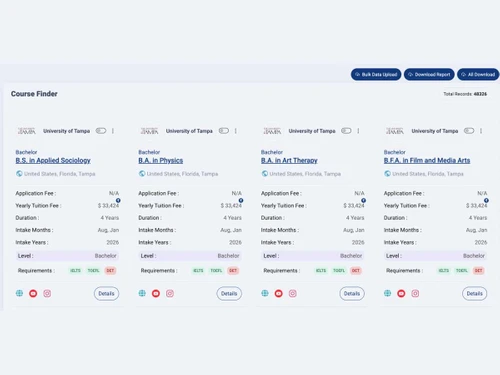The height and width of the screenshot is (375, 500).
Task: Click the Total Records 48326 text
Action: point(465,94)
